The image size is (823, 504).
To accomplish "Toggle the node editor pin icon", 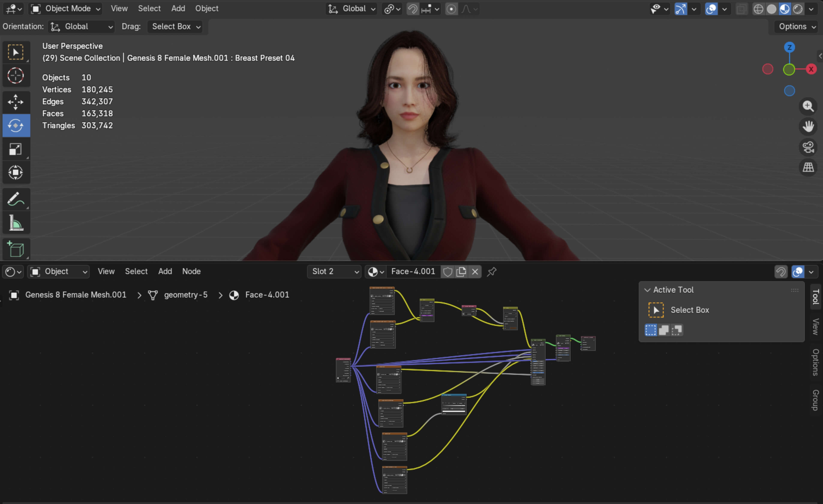I will tap(492, 272).
